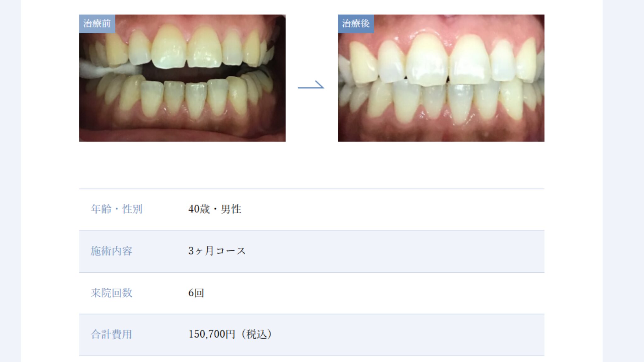This screenshot has width=644, height=362.
Task: Click the 合計費用 table row background
Action: click(312, 335)
